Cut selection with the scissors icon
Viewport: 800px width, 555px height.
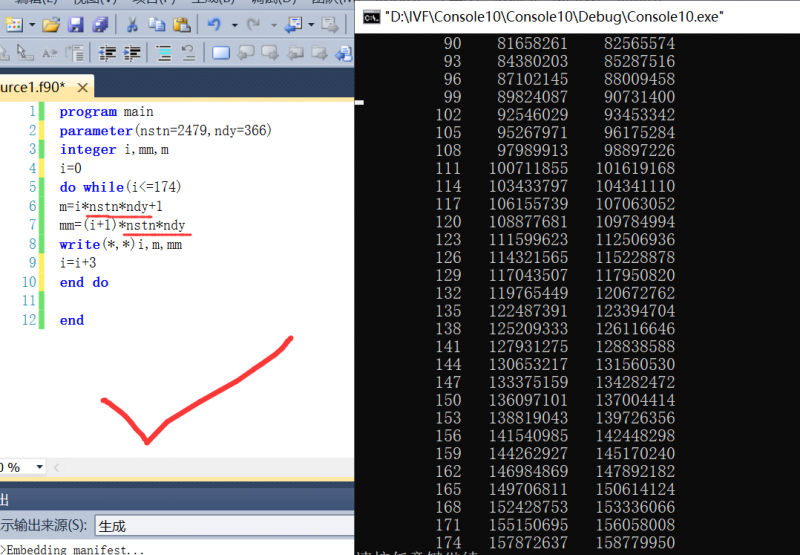(x=133, y=24)
